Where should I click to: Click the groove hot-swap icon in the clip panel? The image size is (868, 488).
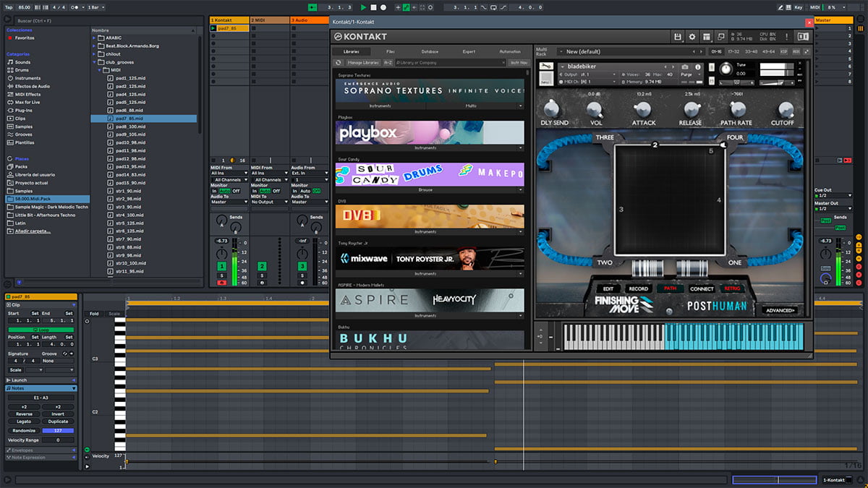point(66,354)
